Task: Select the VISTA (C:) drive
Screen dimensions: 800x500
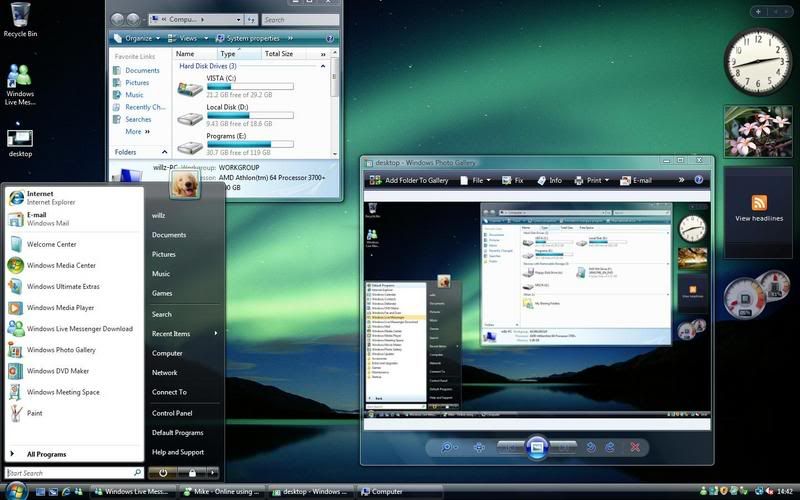Action: 235,86
